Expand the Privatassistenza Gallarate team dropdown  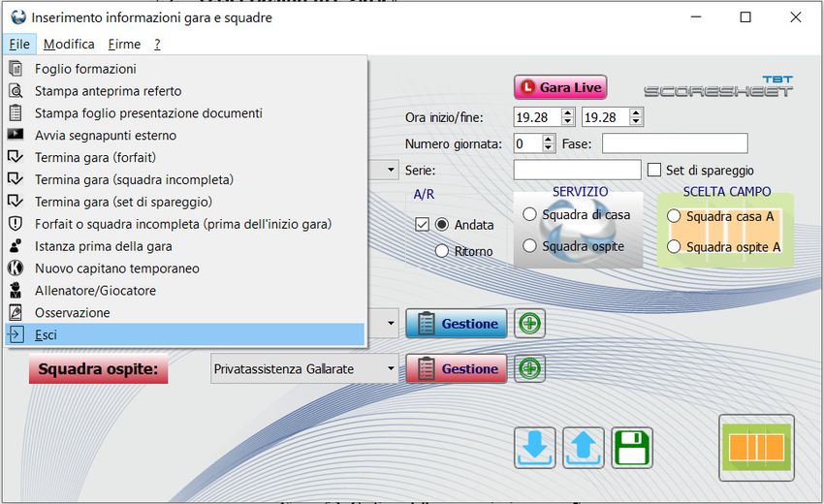pos(391,369)
